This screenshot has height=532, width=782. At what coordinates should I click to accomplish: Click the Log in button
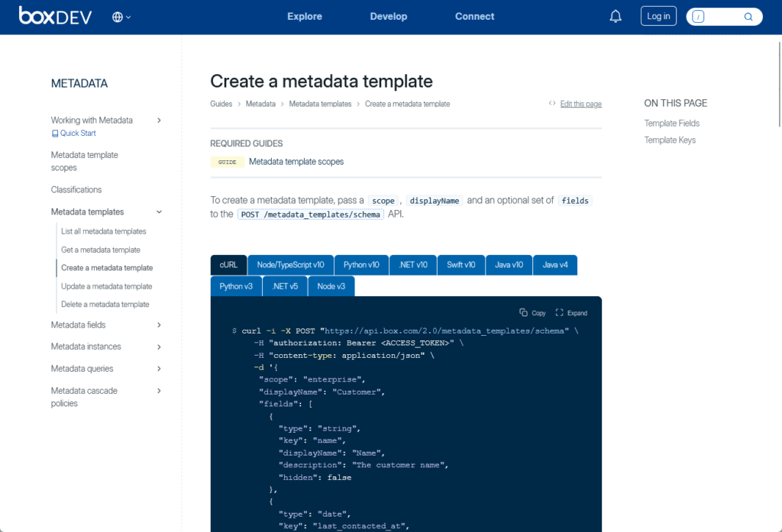(658, 16)
